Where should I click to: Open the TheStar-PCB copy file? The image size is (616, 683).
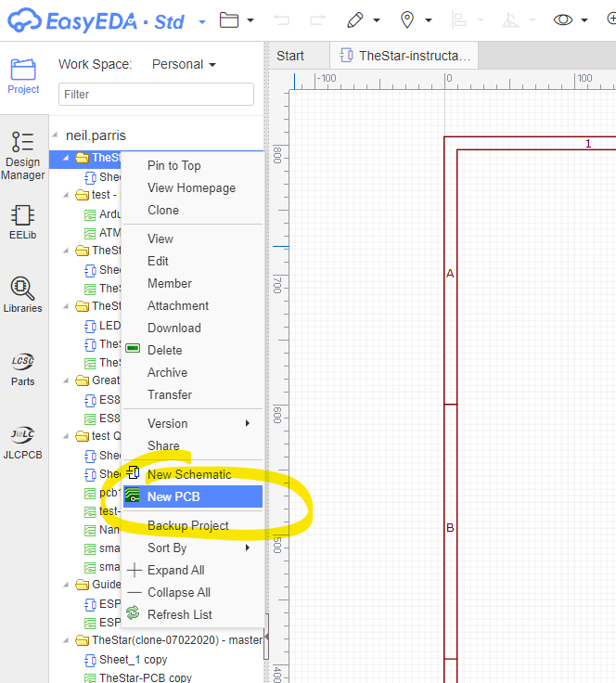point(138,677)
